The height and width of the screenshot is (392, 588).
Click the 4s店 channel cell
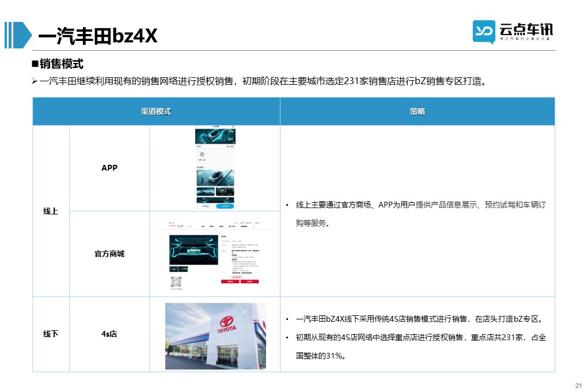[x=109, y=334]
